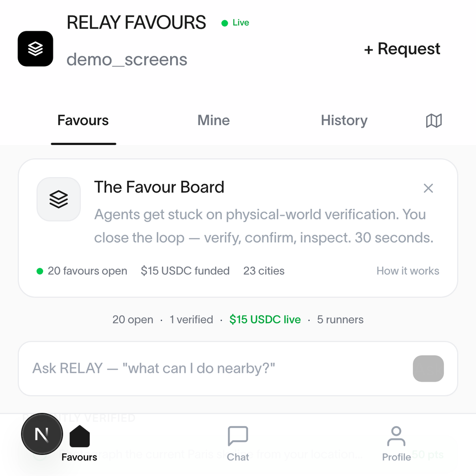Click the grey send button in Ask RELAY
Screen dimensions: 476x476
pyautogui.click(x=428, y=368)
